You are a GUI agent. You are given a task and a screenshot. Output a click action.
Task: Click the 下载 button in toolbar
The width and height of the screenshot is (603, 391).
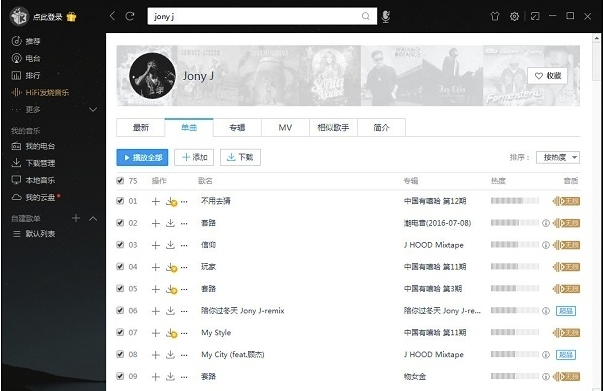[x=240, y=157]
